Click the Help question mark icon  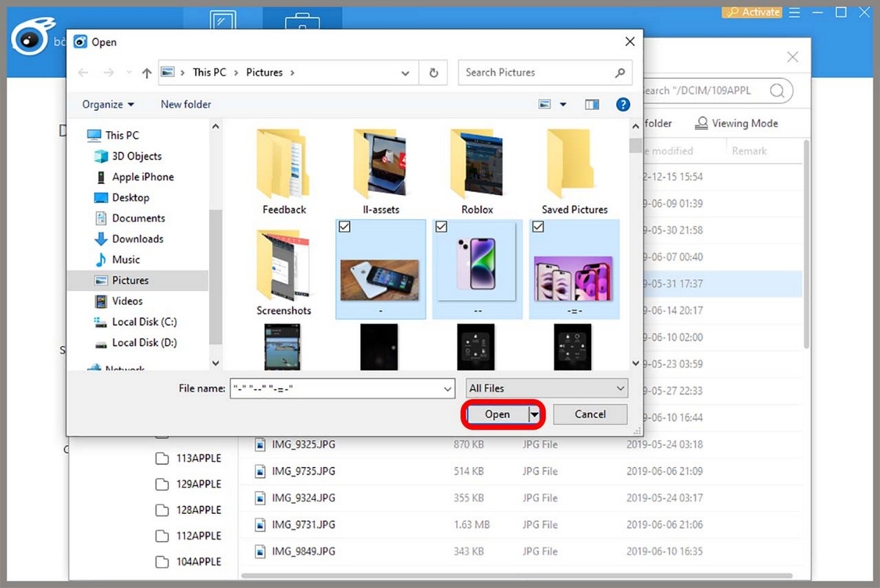(623, 104)
